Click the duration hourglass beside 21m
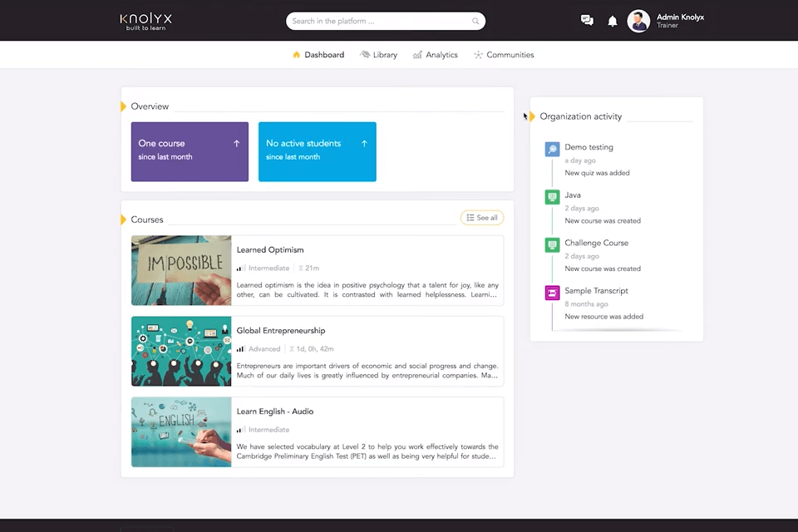The height and width of the screenshot is (532, 798). (x=301, y=268)
